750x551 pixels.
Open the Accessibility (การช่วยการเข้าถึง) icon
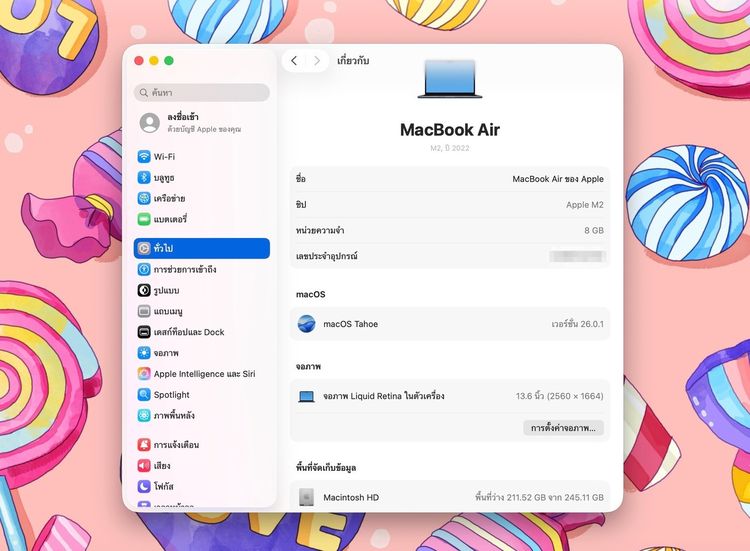144,269
